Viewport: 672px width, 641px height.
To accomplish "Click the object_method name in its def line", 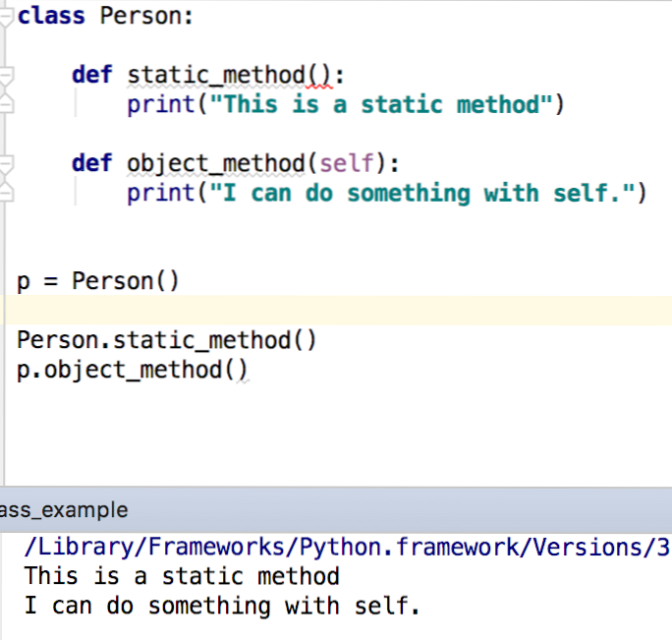I will [x=216, y=164].
